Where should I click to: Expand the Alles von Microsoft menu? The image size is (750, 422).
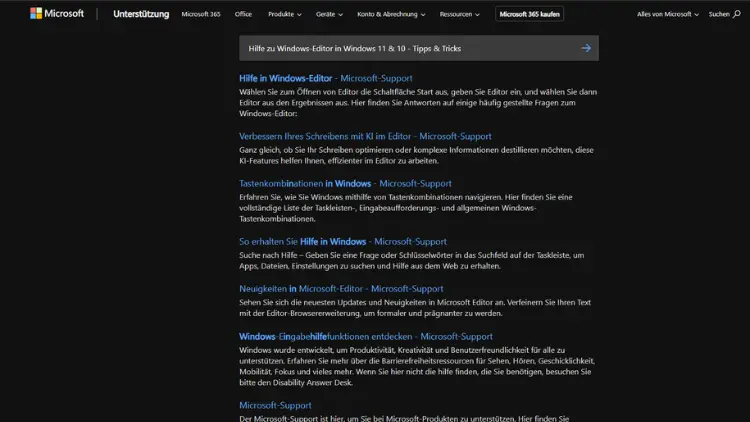tap(668, 14)
